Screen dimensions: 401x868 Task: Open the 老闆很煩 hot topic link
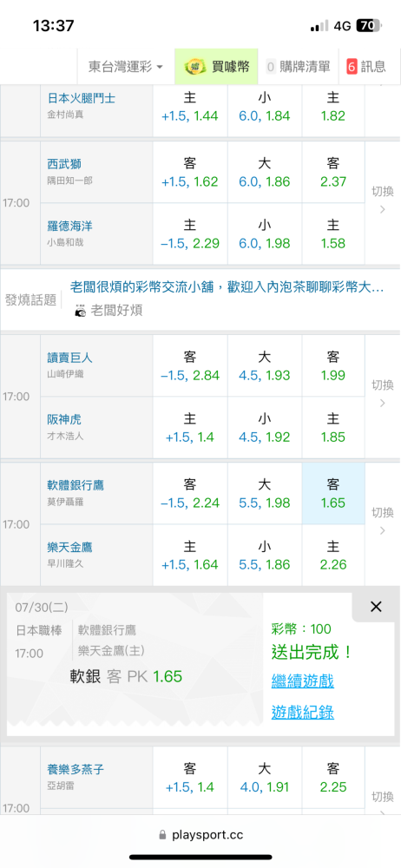pyautogui.click(x=227, y=287)
